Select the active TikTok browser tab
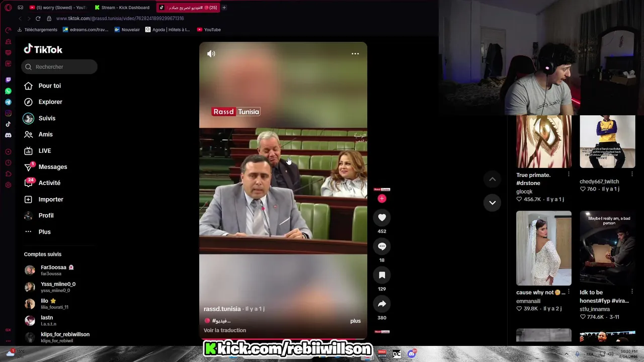Image resolution: width=644 pixels, height=362 pixels. [187, 8]
